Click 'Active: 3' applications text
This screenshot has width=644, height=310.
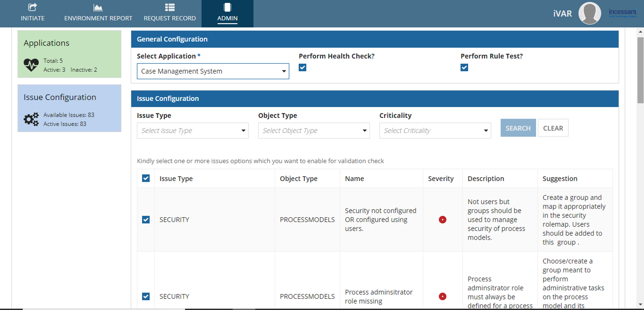(x=54, y=70)
